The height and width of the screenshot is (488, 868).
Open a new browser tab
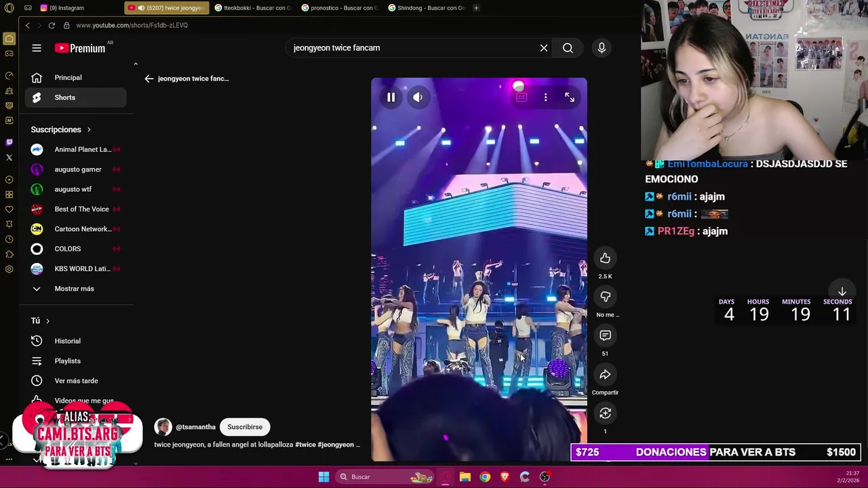tap(476, 8)
